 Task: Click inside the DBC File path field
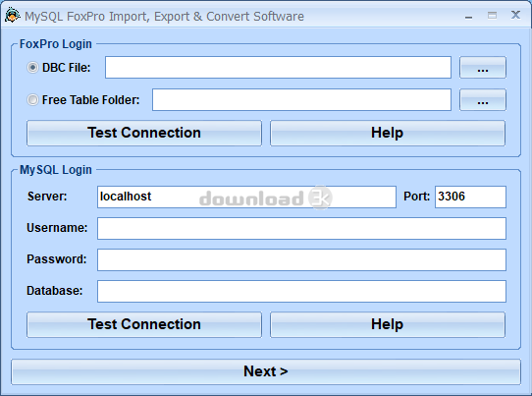pyautogui.click(x=278, y=67)
